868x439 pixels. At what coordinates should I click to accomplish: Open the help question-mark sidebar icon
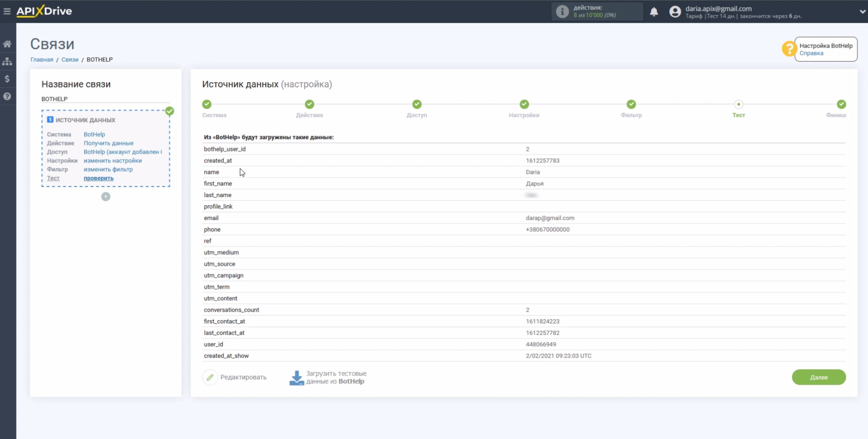click(x=7, y=96)
